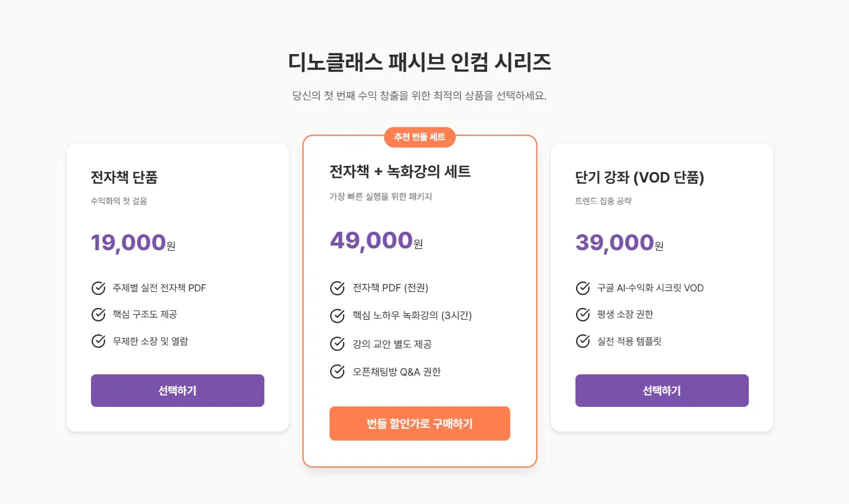
Task: Click the checkmark beside 오픈채팅방 Q&A 권한
Action: 337,371
